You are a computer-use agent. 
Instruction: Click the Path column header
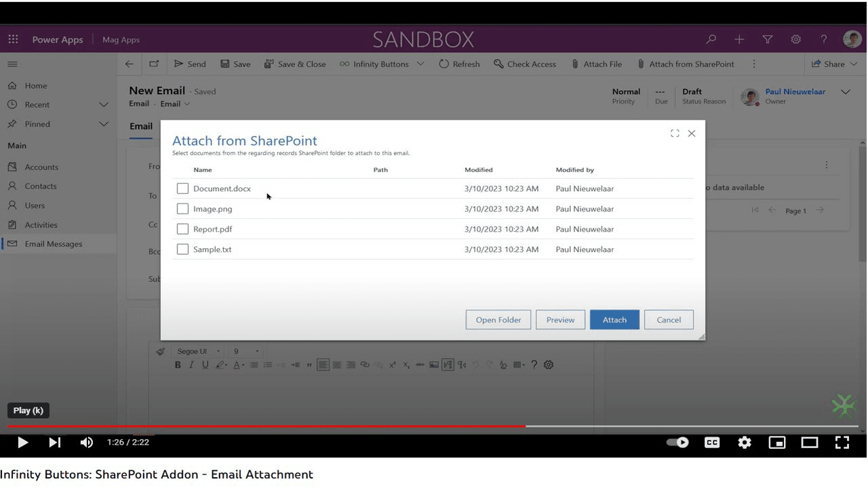click(380, 169)
